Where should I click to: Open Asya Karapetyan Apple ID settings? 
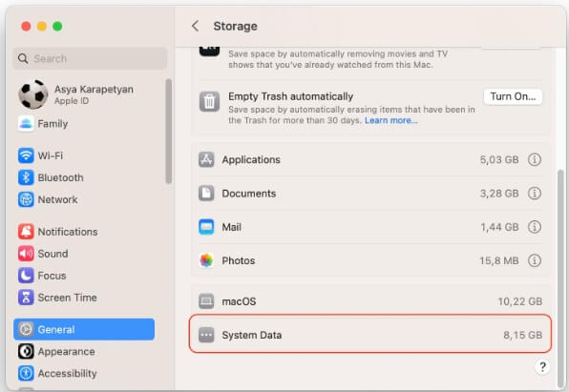[94, 94]
